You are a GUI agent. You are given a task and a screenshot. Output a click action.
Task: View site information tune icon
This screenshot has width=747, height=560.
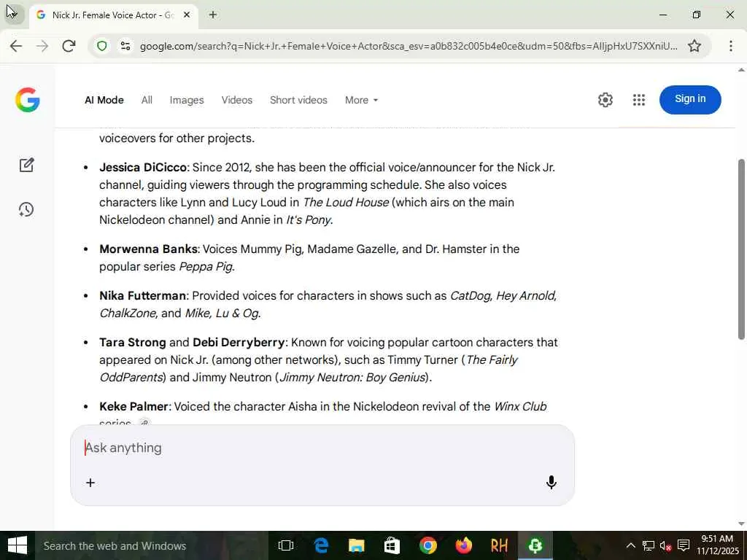point(125,46)
